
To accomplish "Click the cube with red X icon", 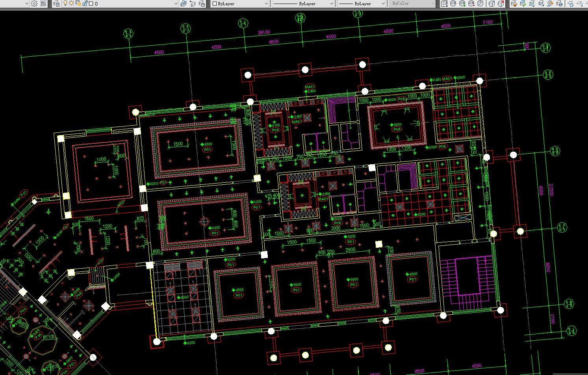I will click(x=501, y=4).
